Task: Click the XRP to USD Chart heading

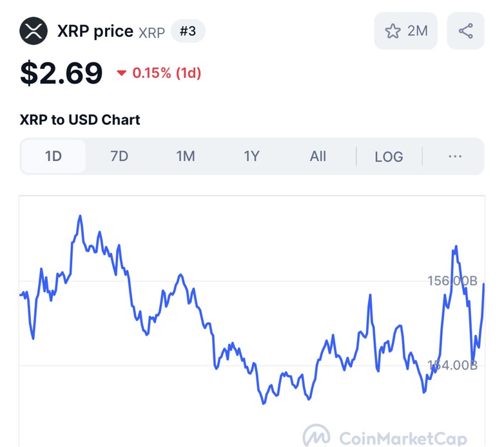Action: click(x=80, y=120)
